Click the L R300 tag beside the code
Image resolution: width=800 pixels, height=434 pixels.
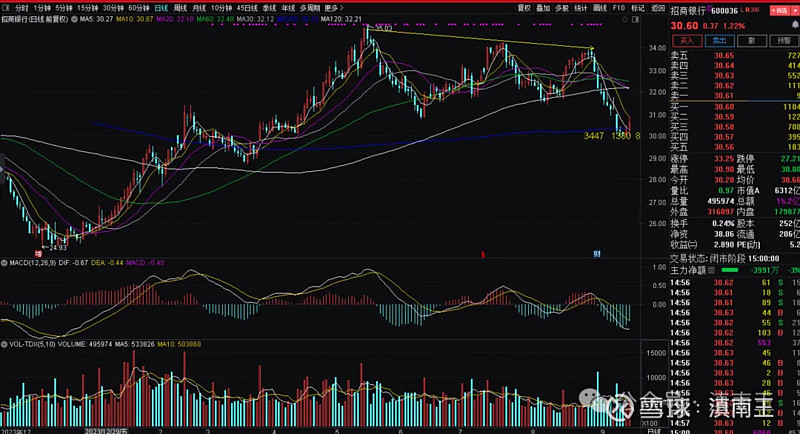pos(750,10)
